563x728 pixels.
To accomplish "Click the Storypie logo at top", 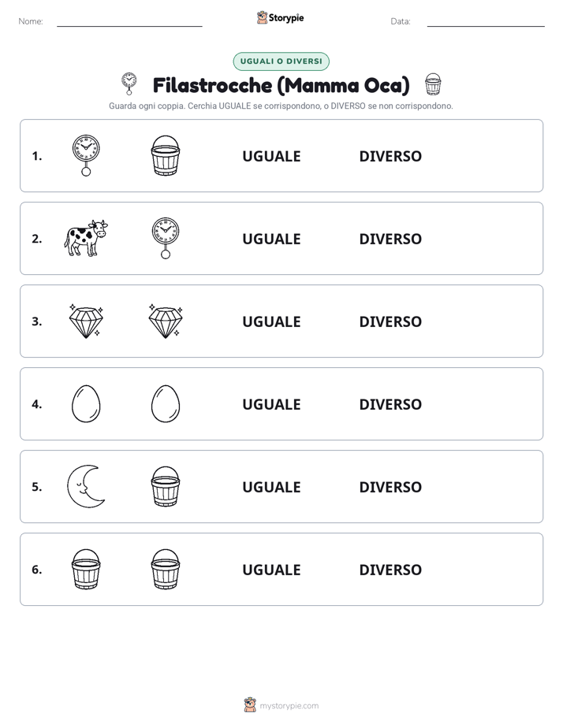I will coord(281,17).
